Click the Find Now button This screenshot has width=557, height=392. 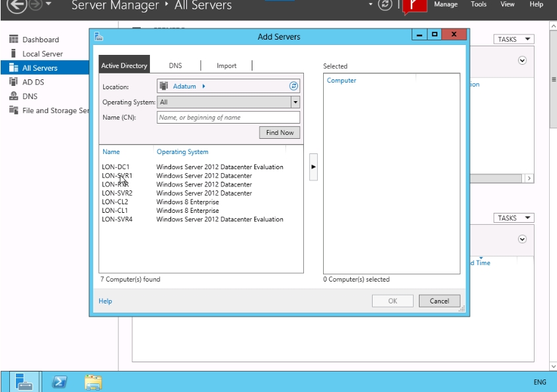pos(279,133)
